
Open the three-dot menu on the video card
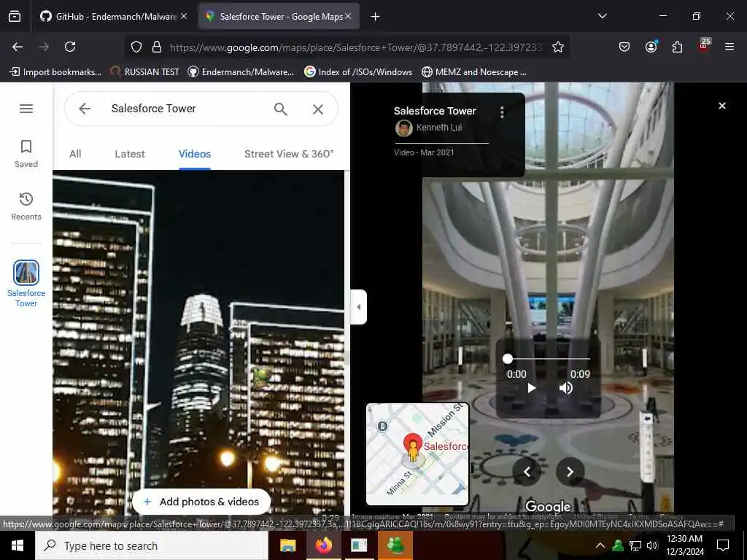(x=502, y=112)
